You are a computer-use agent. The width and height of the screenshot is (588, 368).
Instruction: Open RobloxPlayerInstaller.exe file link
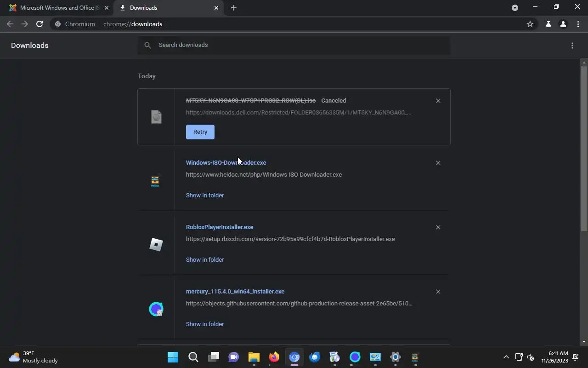[220, 227]
